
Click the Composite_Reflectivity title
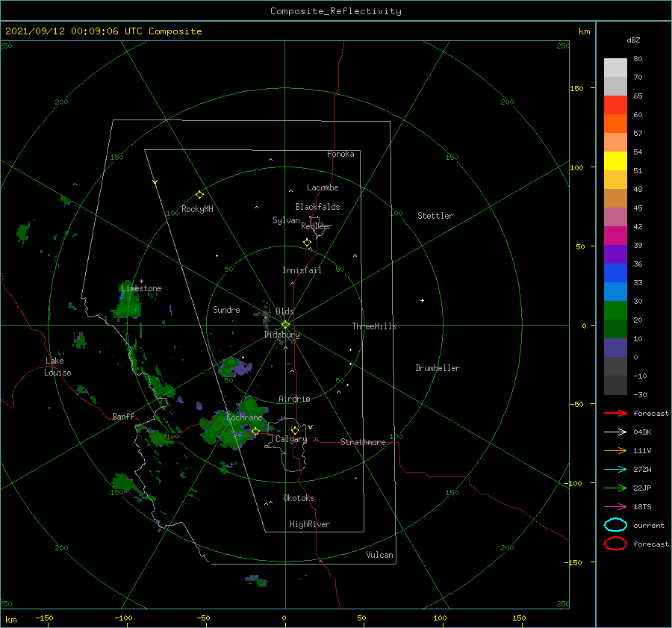point(336,11)
